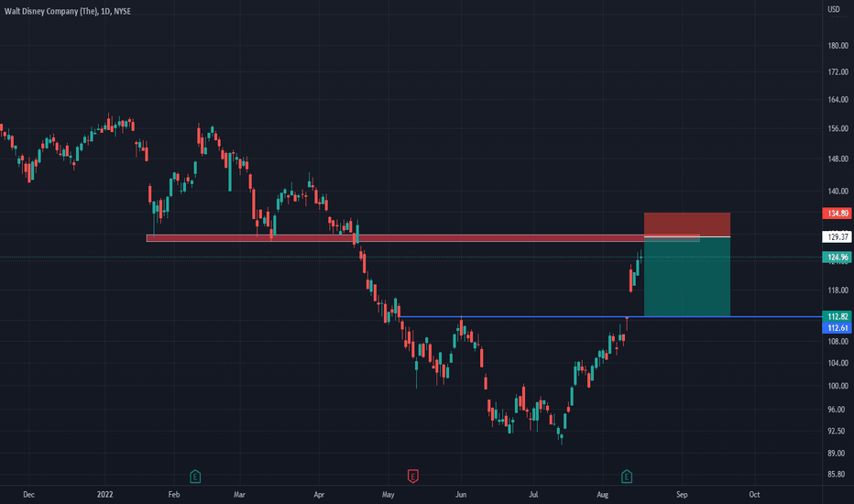Click the Aug label on time axis
Screen dimensions: 854x504
(602, 495)
